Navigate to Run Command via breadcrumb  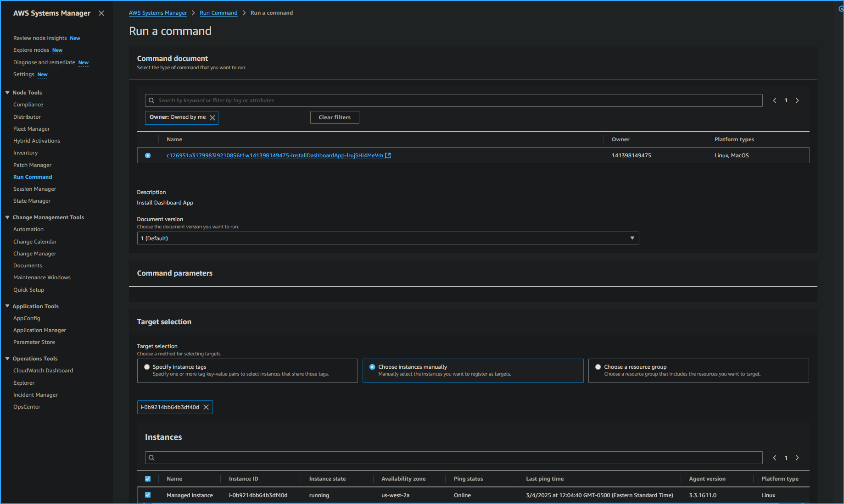pyautogui.click(x=218, y=13)
